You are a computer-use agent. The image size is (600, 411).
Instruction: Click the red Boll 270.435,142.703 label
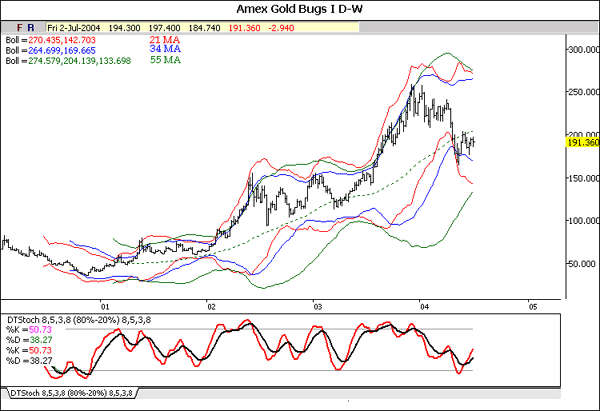51,40
